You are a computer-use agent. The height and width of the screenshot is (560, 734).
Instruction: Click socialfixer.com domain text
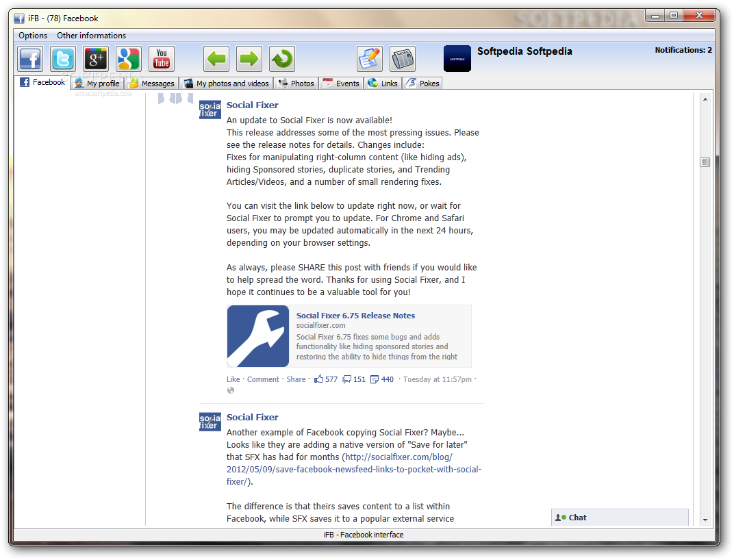tap(320, 325)
